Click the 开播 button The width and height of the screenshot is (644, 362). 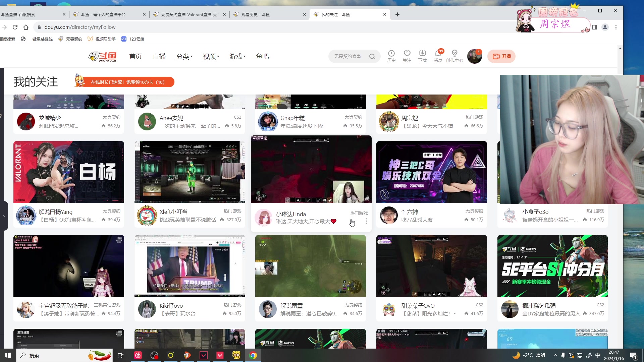pos(501,56)
